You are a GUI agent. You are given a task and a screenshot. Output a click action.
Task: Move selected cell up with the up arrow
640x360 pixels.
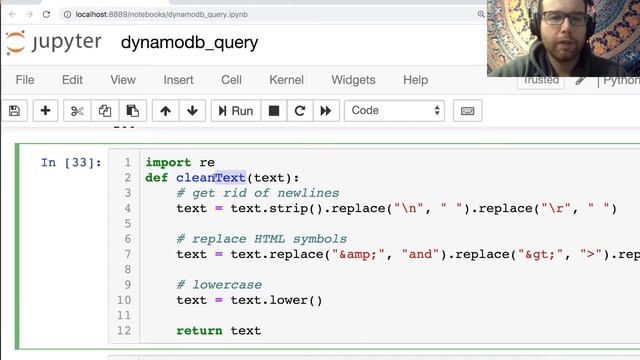pos(165,111)
